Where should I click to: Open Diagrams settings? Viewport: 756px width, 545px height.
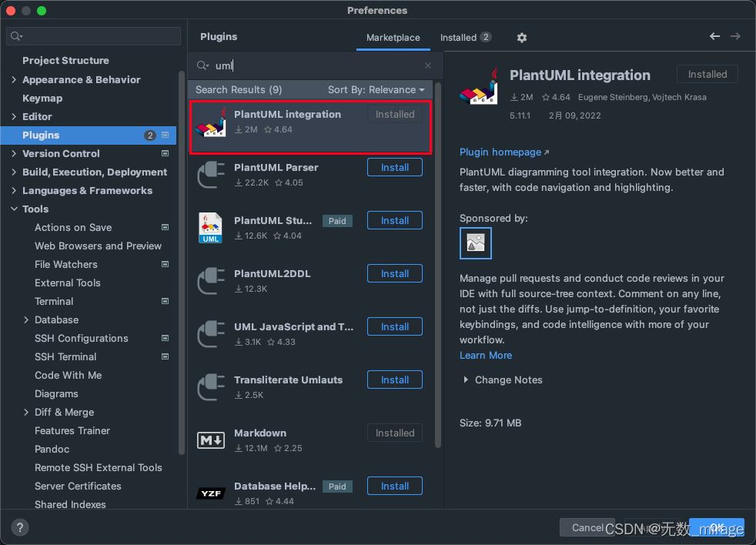56,393
